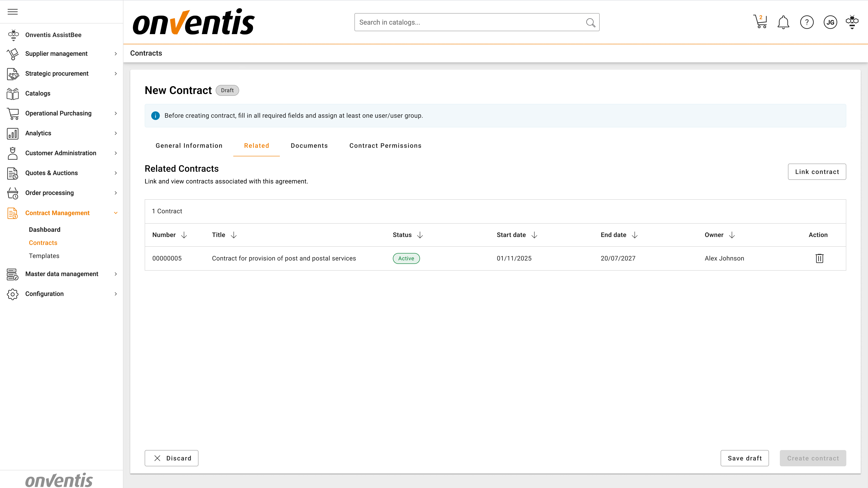868x488 pixels.
Task: Expand the Supplier management menu
Action: pyautogui.click(x=56, y=54)
